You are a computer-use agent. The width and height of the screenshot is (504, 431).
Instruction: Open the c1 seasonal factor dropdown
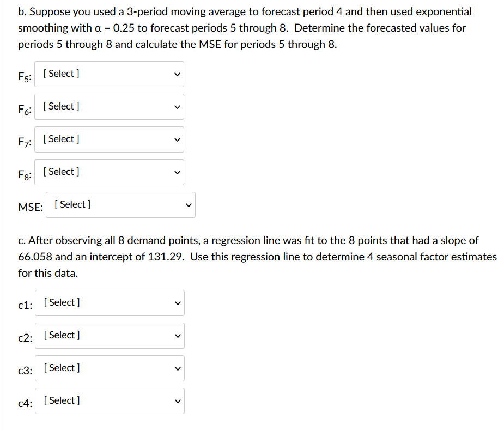[x=110, y=303]
